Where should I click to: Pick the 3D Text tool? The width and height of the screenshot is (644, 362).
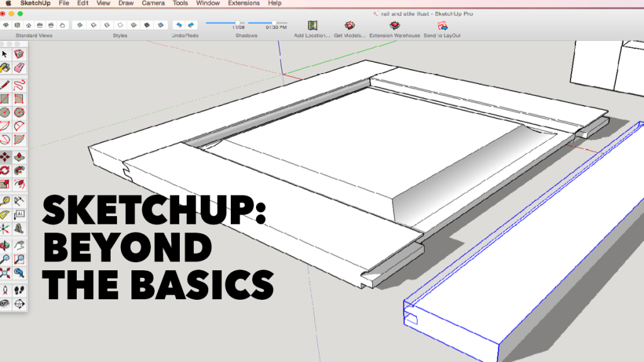[19, 228]
